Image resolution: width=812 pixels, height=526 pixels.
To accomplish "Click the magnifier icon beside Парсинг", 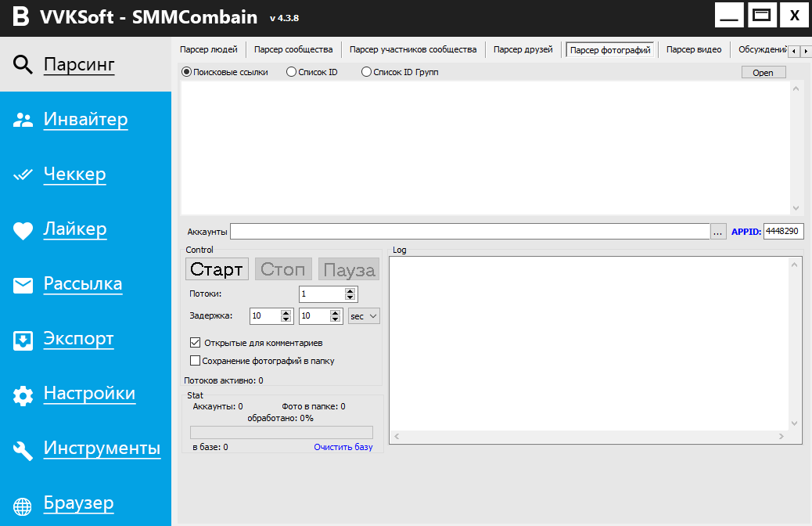I will (23, 64).
